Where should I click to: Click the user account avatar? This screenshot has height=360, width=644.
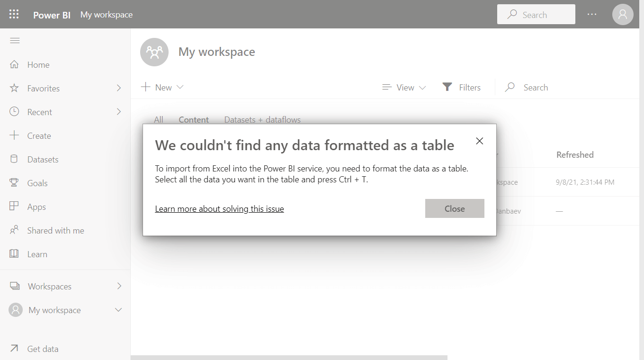[623, 14]
